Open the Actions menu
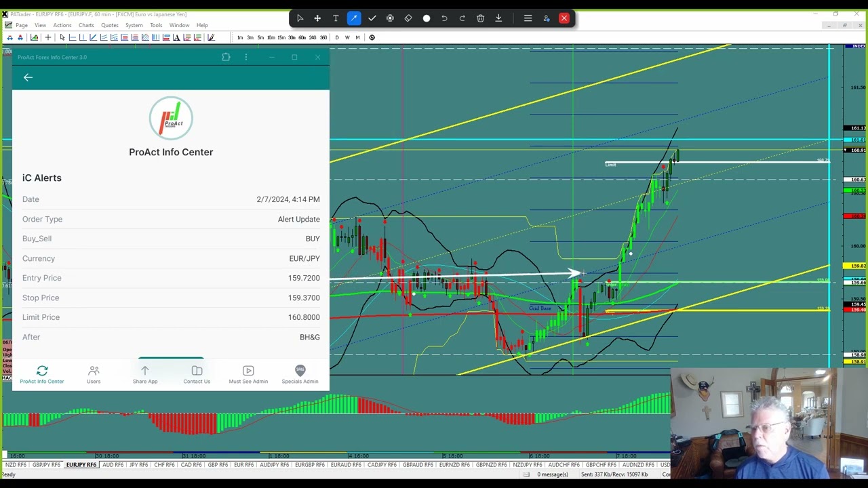The image size is (868, 488). pyautogui.click(x=62, y=25)
